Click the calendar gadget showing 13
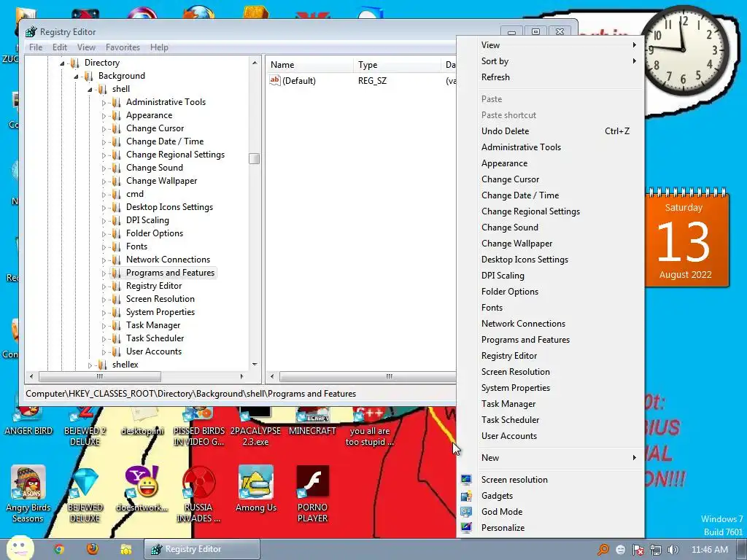Screen dimensions: 747x560 [686, 237]
